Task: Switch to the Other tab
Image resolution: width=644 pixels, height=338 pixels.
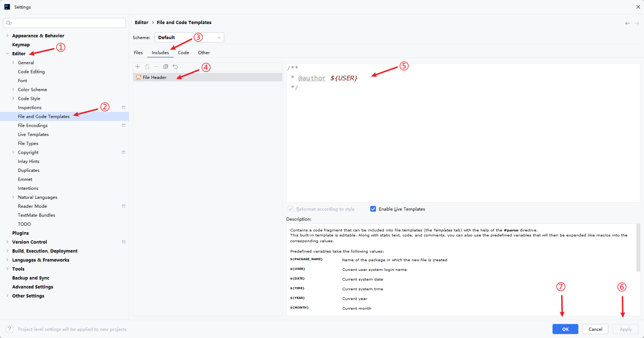Action: [x=204, y=52]
